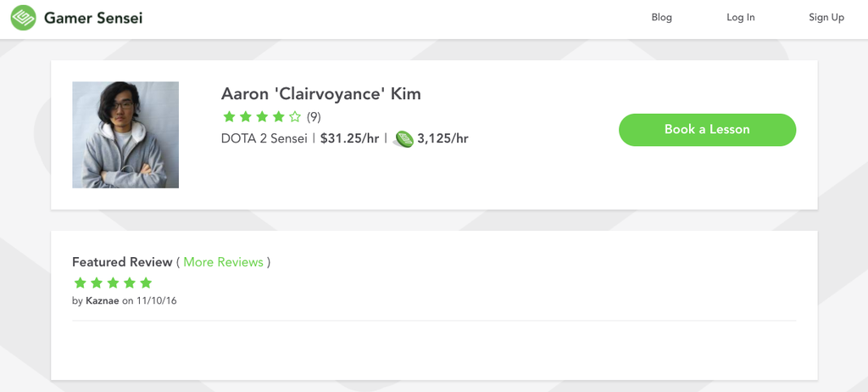The width and height of the screenshot is (868, 392).
Task: Click reviewer name Kaznae
Action: pos(103,301)
